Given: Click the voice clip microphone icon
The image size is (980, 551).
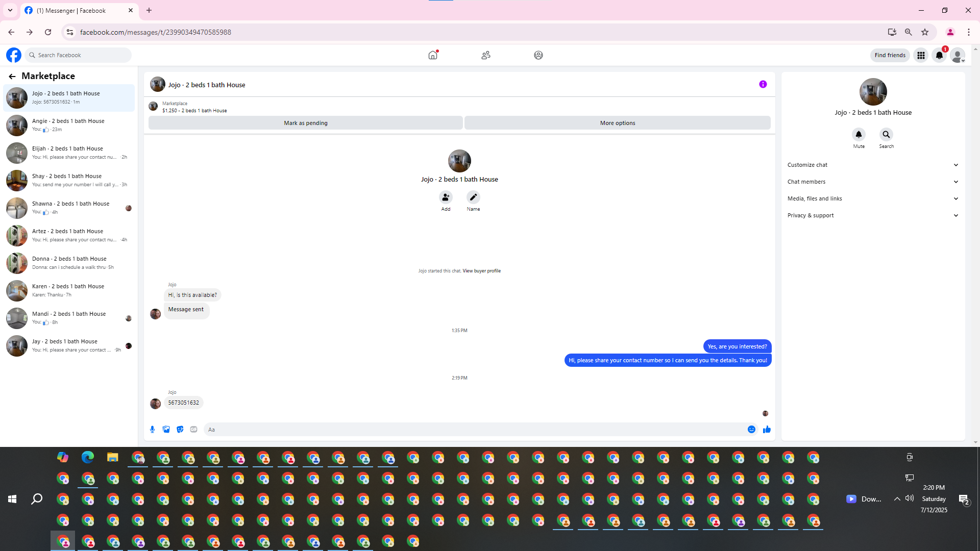Looking at the screenshot, I should [x=152, y=430].
